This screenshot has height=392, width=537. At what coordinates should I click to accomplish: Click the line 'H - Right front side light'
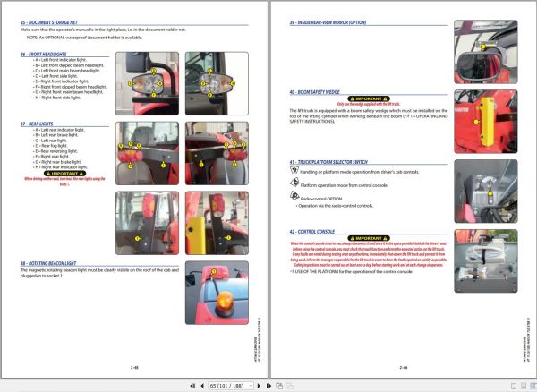pyautogui.click(x=57, y=98)
